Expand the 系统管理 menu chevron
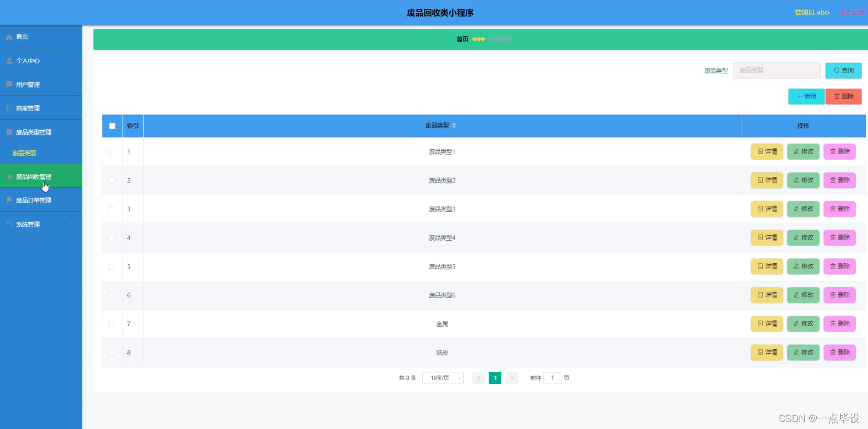868x429 pixels. 72,223
